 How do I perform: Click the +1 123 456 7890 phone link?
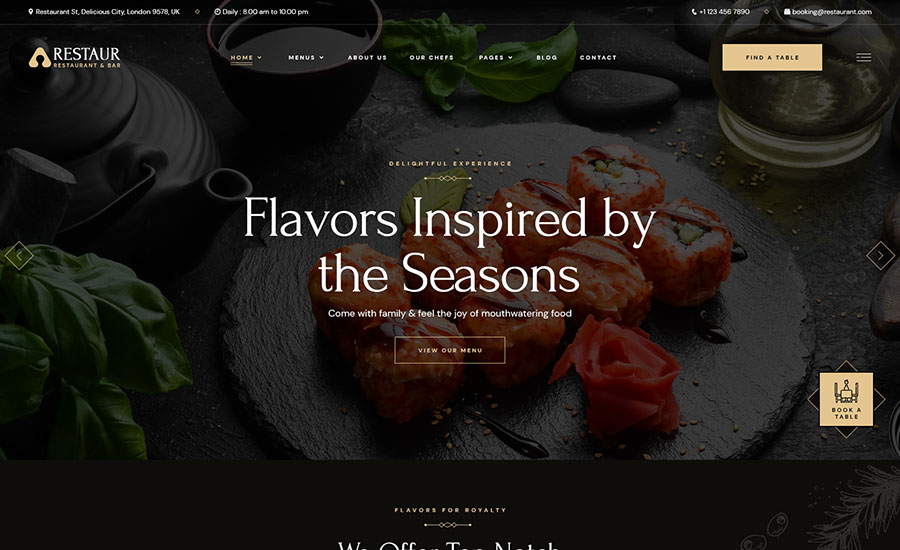(x=724, y=11)
